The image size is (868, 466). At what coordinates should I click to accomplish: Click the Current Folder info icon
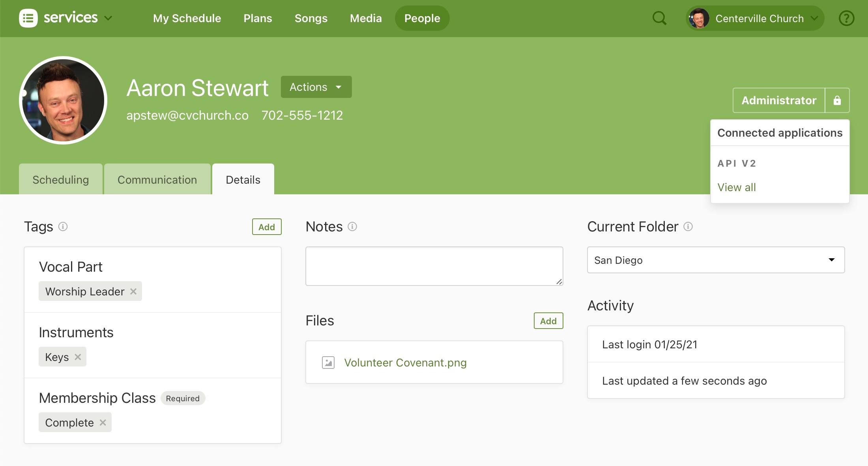coord(688,227)
